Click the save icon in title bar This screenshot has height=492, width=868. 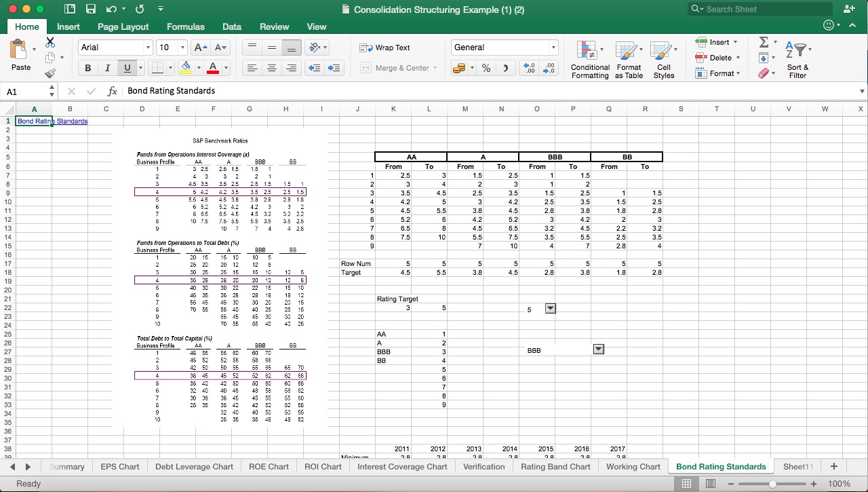91,10
